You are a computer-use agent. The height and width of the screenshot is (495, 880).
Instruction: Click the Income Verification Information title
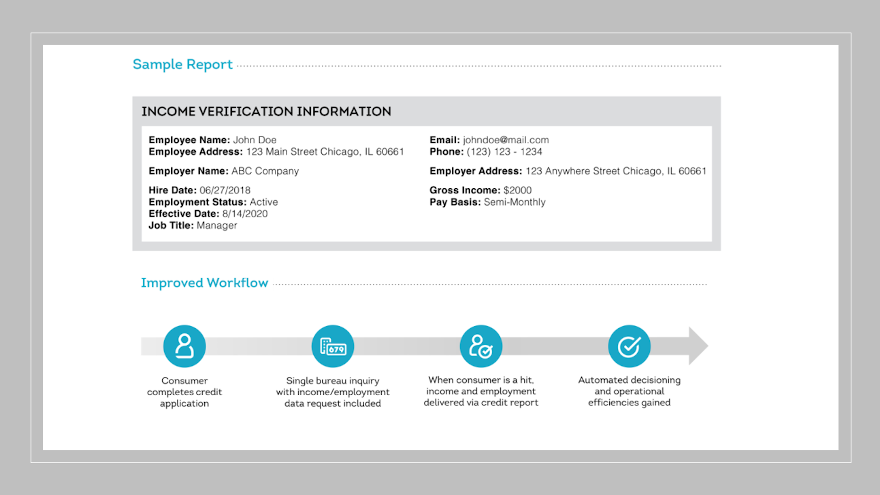point(266,112)
